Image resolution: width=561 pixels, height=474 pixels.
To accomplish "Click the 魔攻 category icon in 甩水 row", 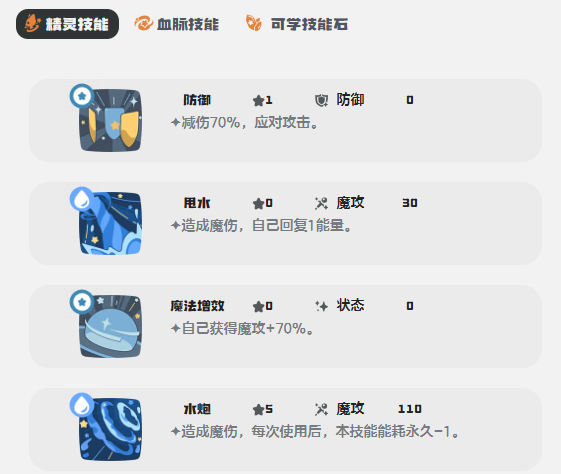I will click(321, 203).
